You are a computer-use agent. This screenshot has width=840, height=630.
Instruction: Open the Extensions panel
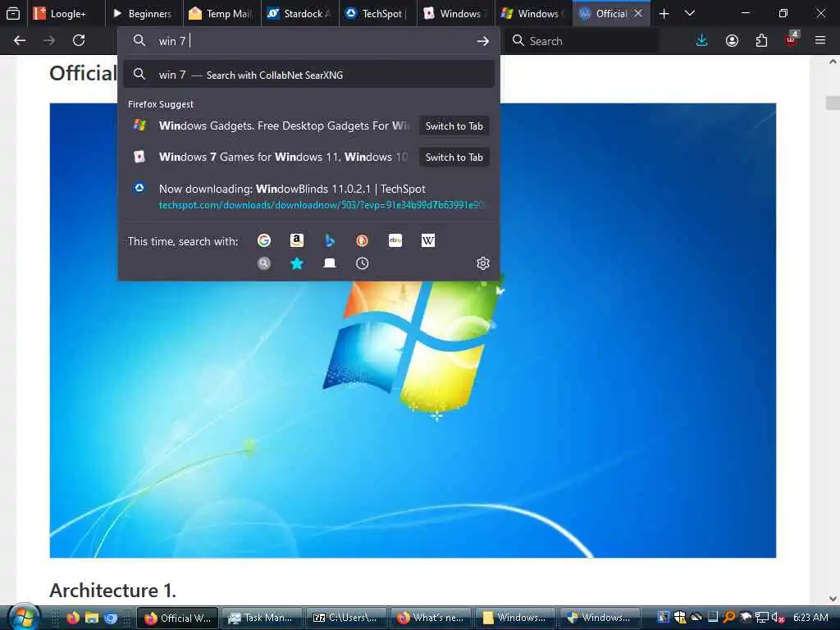point(761,41)
